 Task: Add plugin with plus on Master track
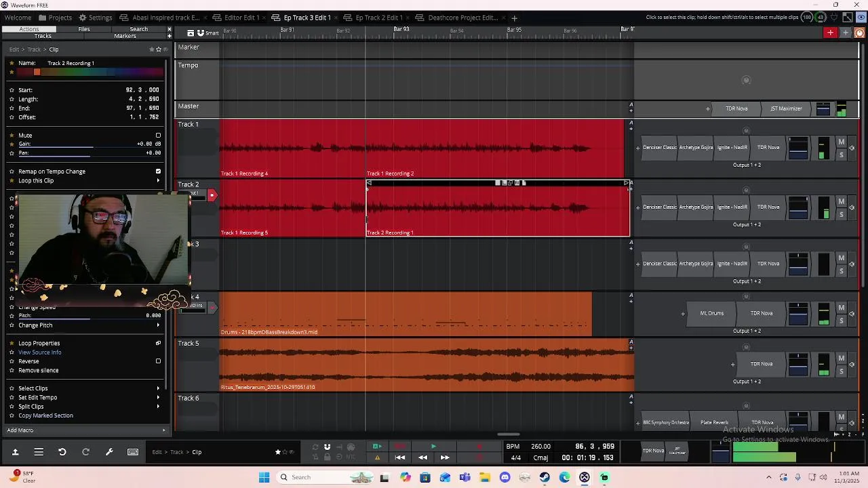point(708,108)
